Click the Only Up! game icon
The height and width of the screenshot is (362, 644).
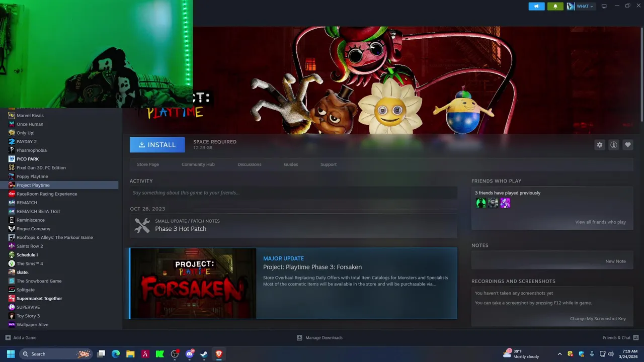pyautogui.click(x=12, y=133)
